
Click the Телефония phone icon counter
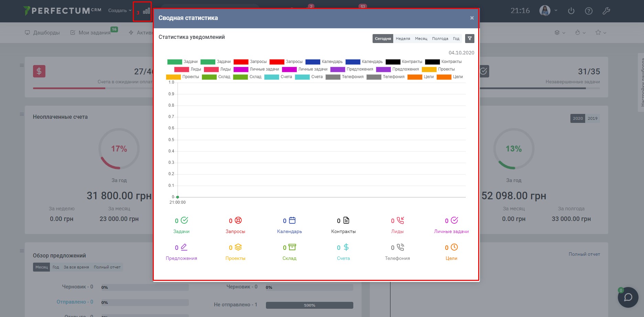coord(397,248)
